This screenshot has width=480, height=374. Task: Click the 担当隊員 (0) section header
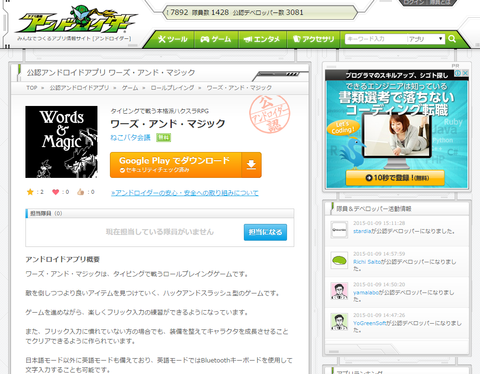pos(160,213)
